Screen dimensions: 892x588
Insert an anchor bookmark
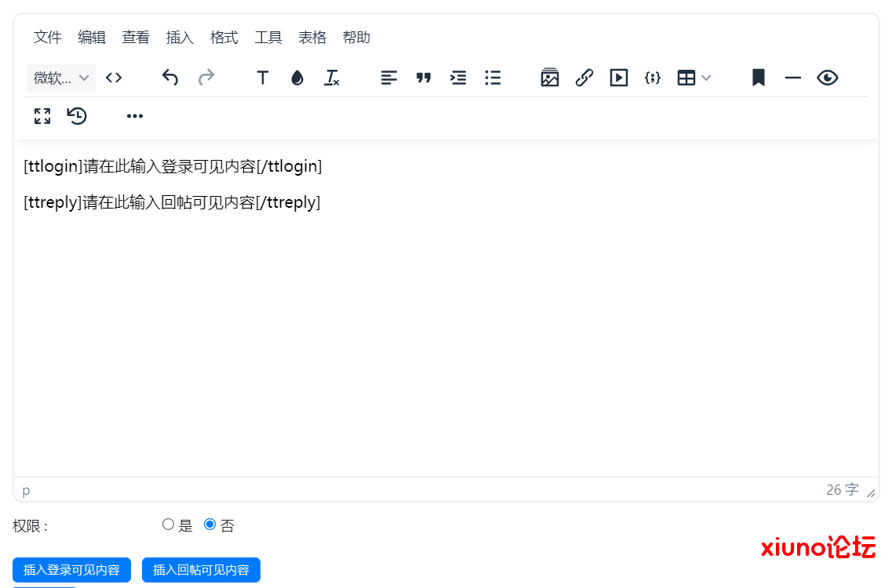point(759,78)
